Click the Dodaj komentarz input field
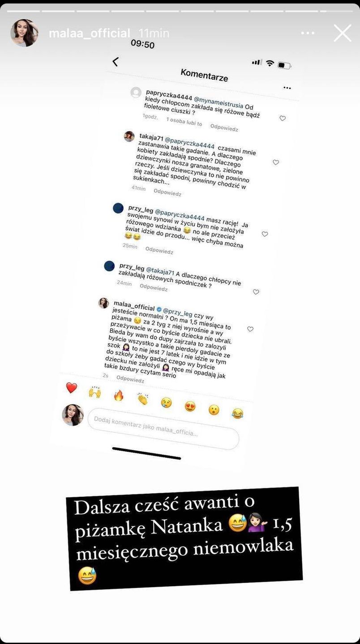 coord(163,429)
